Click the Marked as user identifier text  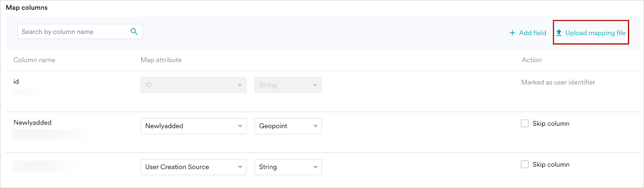[558, 82]
